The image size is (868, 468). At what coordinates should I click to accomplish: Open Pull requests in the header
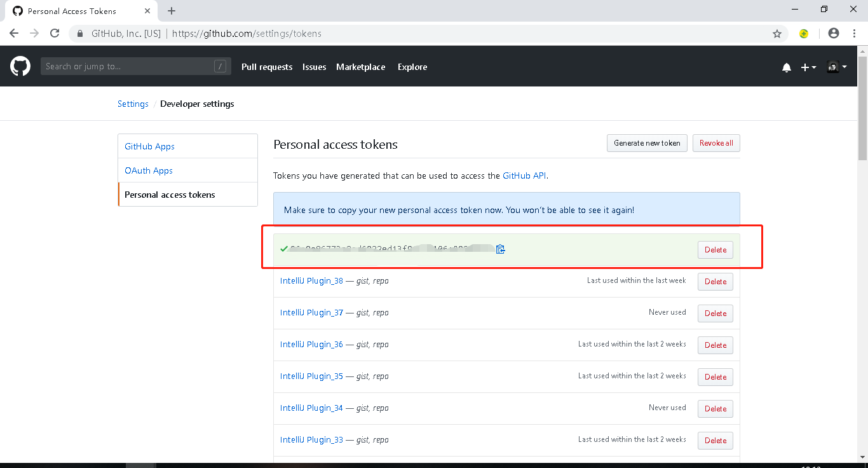pyautogui.click(x=267, y=67)
